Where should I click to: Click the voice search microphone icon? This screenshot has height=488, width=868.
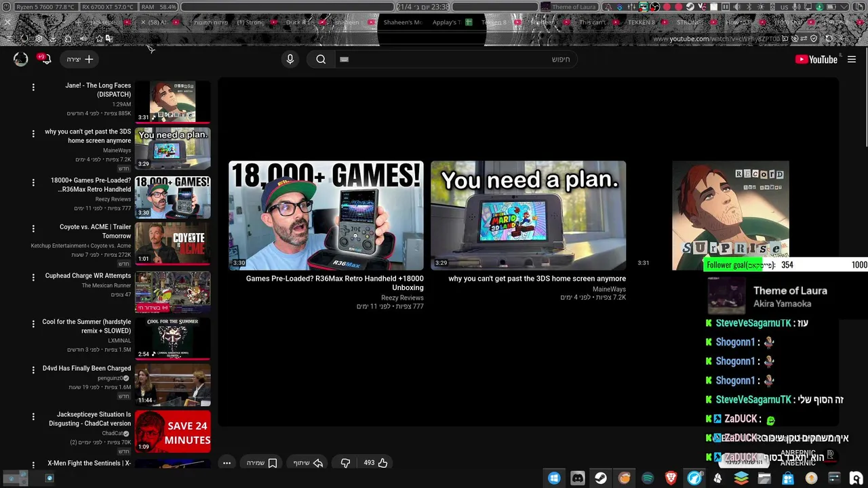point(290,59)
